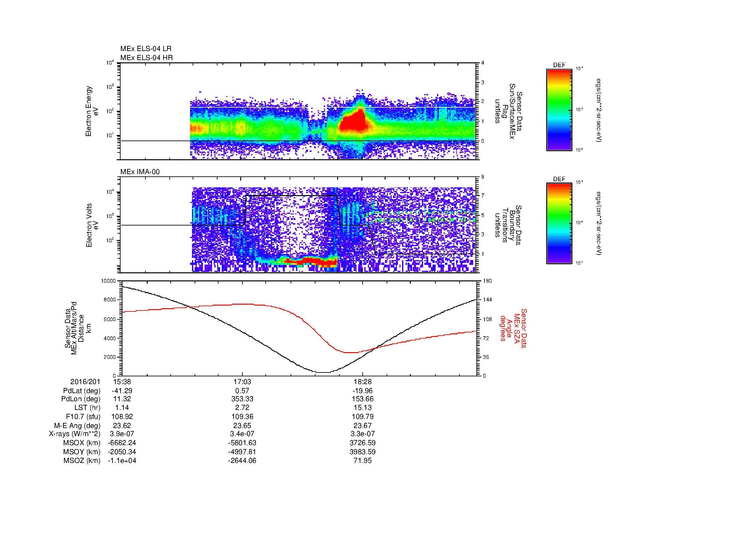Click the 'LST (hr)' row label
This screenshot has height=534, width=756.
click(x=87, y=408)
